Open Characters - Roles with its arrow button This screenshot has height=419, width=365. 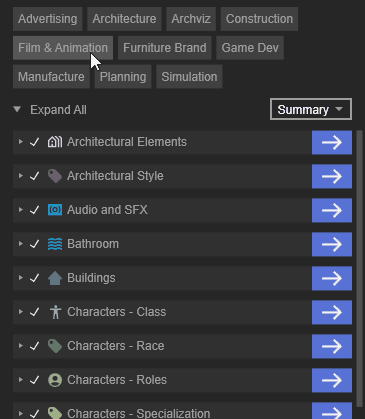tap(332, 380)
